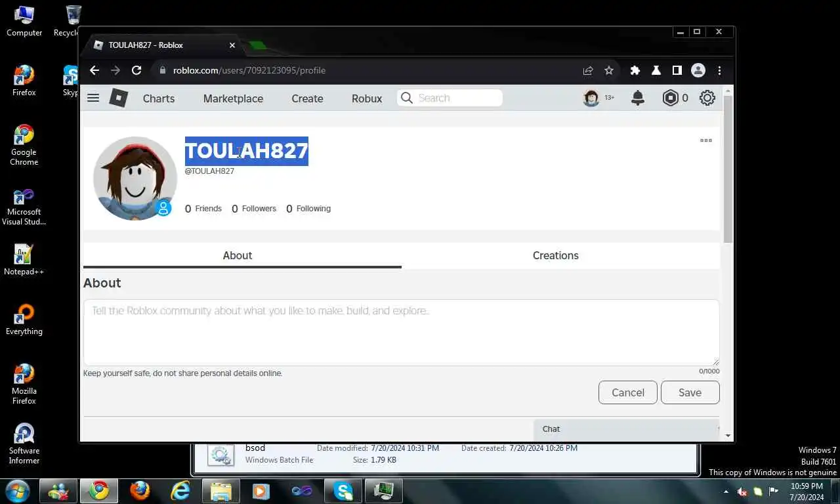Click the back arrow in Chrome

tap(94, 70)
